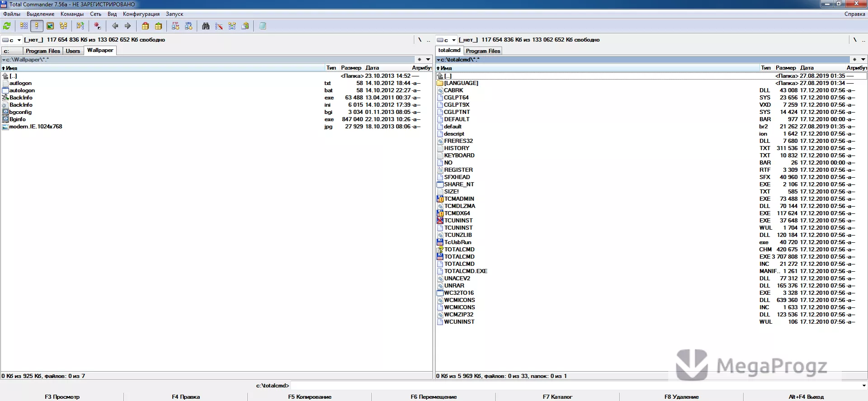Open the FTP connect toolbar icon
Screen dimensions: 868x401
(x=175, y=26)
